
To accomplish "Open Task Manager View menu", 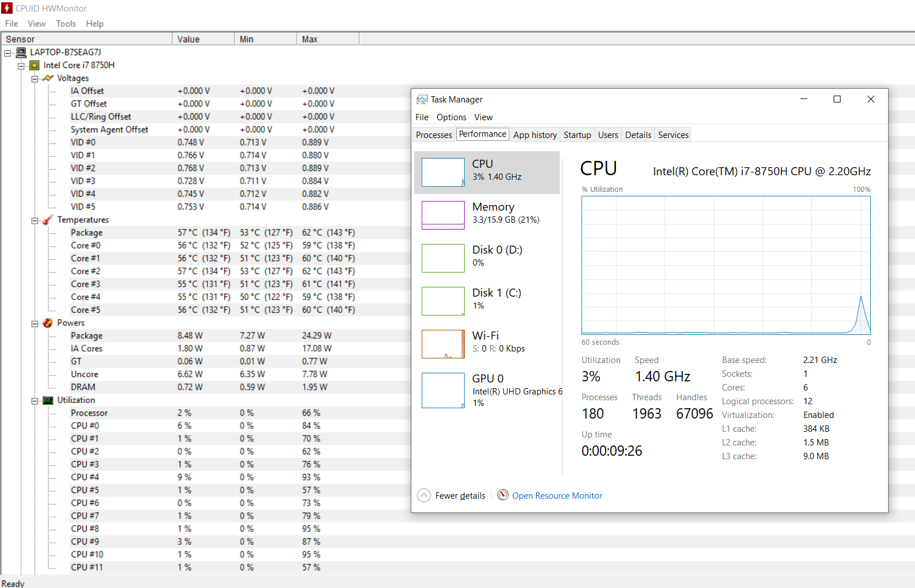I will 484,117.
